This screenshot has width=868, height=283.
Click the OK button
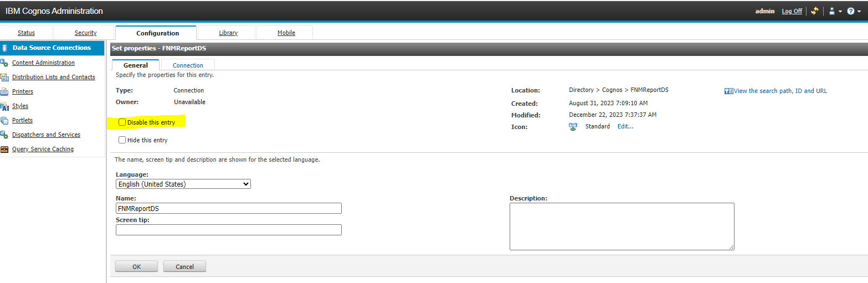[x=137, y=266]
